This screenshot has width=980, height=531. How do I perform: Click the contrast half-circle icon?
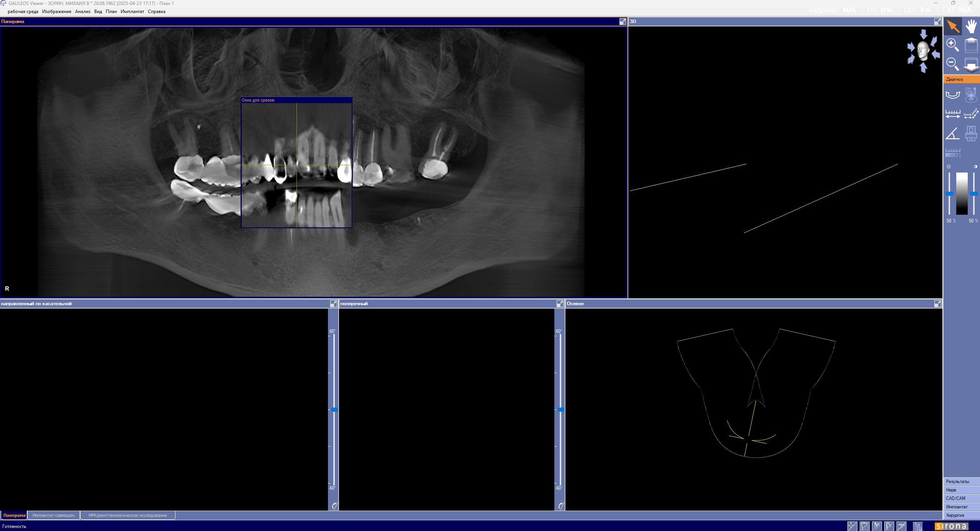tap(975, 167)
